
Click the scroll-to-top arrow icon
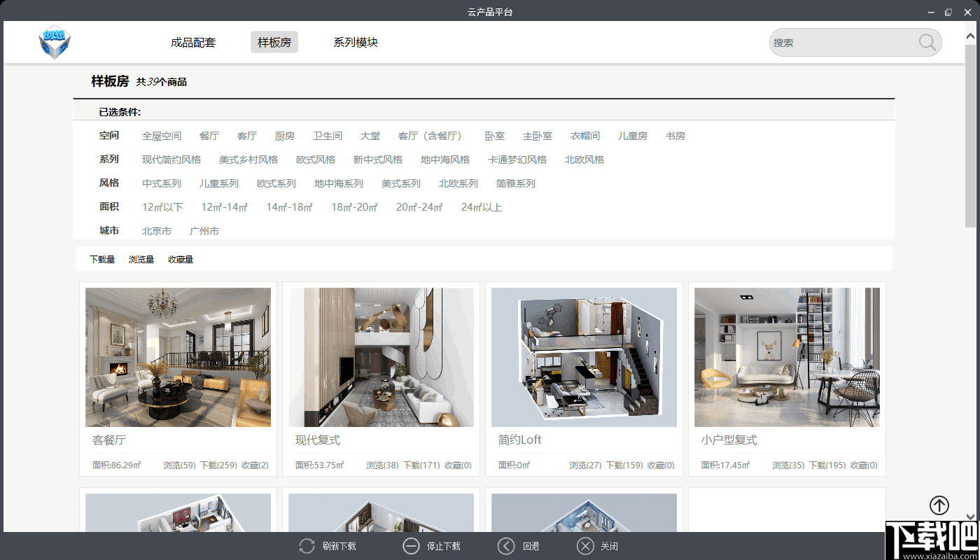(x=939, y=505)
